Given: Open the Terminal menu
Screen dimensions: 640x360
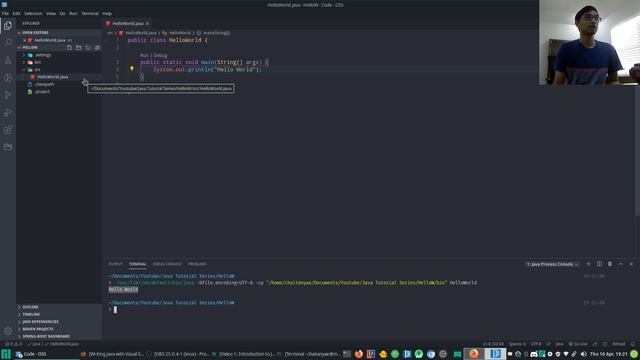Looking at the screenshot, I should pyautogui.click(x=90, y=13).
